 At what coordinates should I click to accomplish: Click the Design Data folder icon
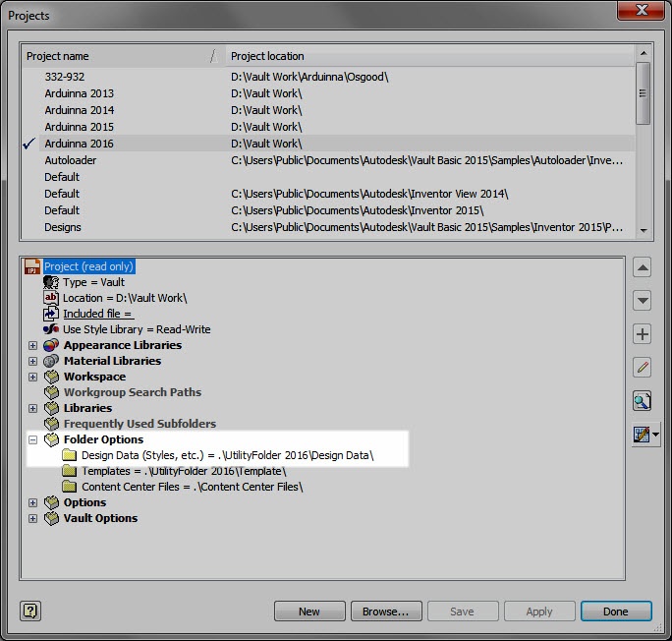(x=69, y=455)
